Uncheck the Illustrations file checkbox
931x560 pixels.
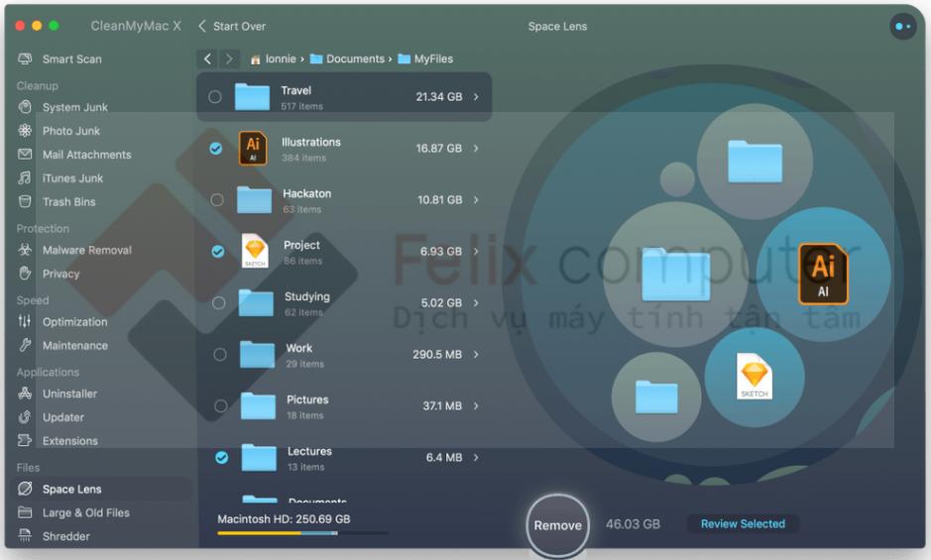tap(216, 149)
